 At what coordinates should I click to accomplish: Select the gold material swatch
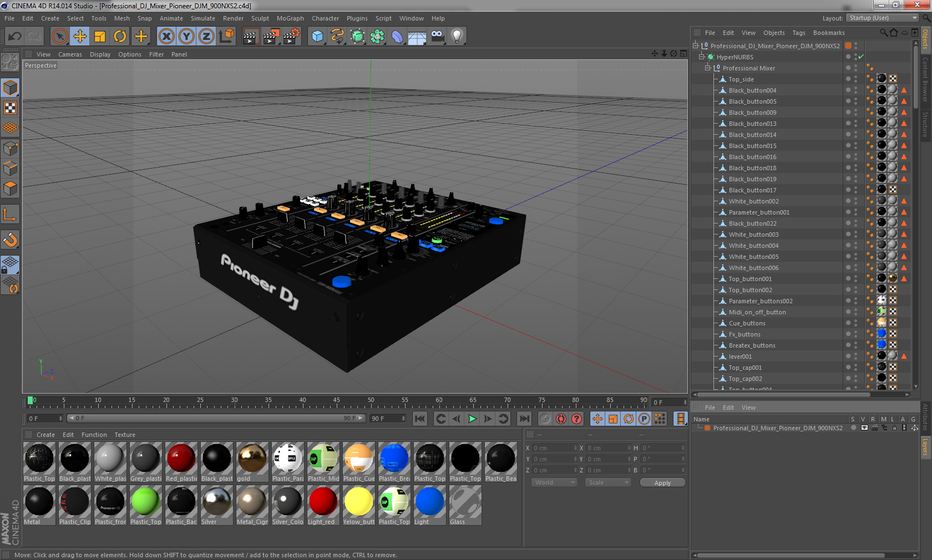click(252, 462)
